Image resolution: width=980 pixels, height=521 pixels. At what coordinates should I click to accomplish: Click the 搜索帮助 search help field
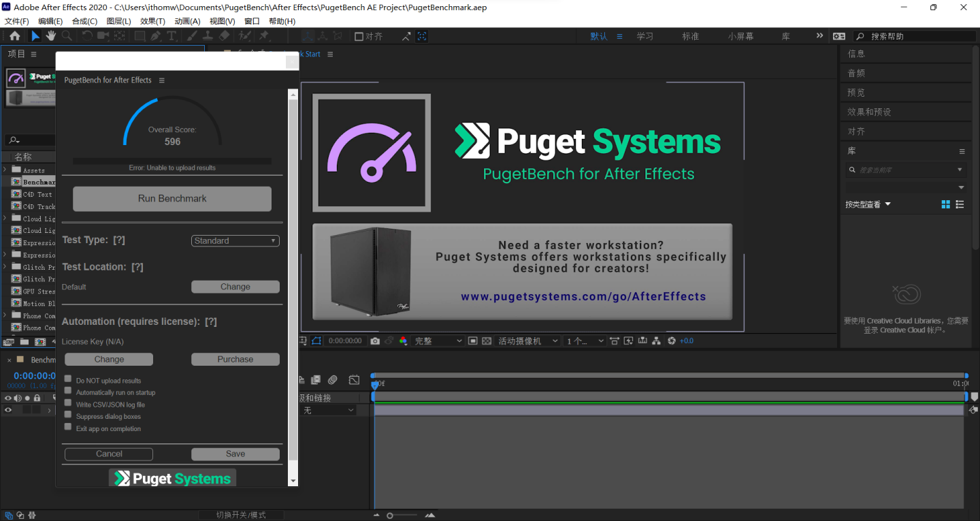pos(916,36)
